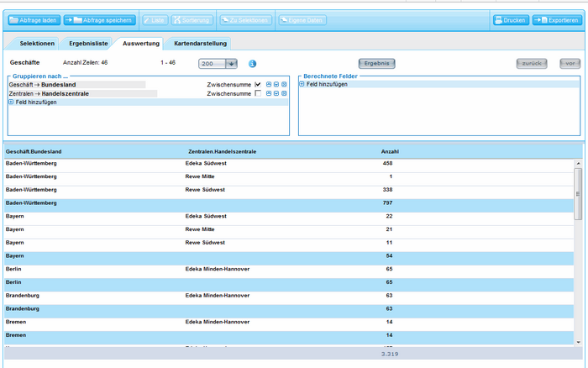Image resolution: width=588 pixels, height=368 pixels.
Task: Move the Handelszentrale grouping up
Action: (269, 93)
